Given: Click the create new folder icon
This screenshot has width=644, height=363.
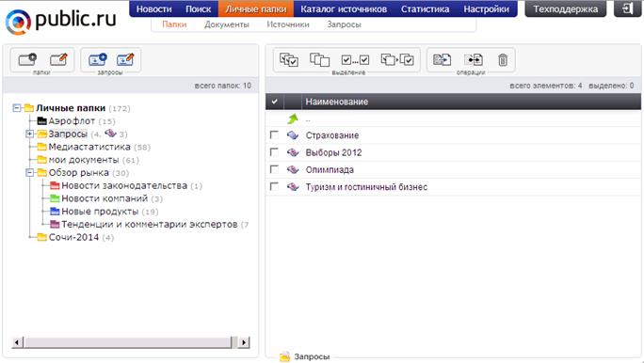Looking at the screenshot, I should (27, 59).
